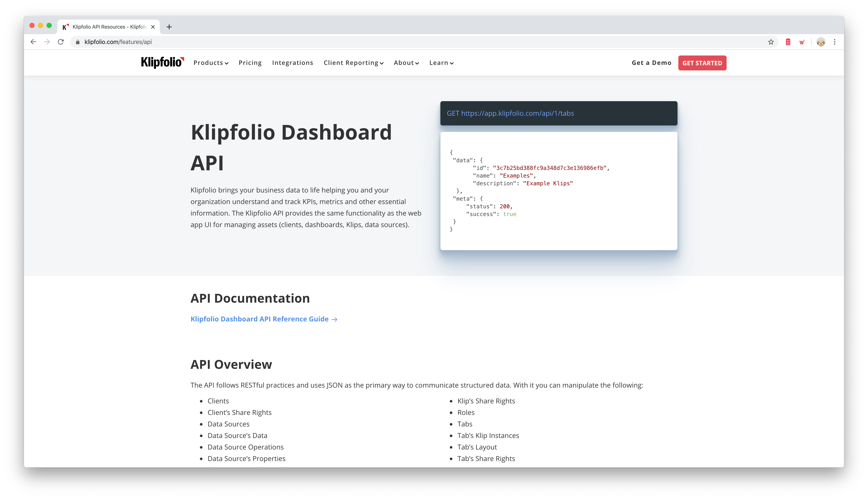Click the red GET STARTED button
The height and width of the screenshot is (499, 868).
702,63
